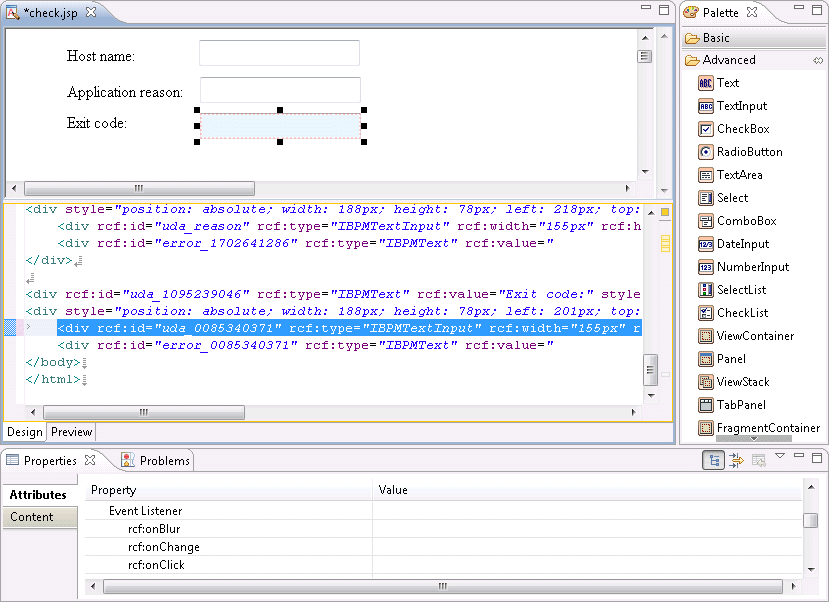
Task: Close the check.jsp editor tab
Action: point(91,12)
